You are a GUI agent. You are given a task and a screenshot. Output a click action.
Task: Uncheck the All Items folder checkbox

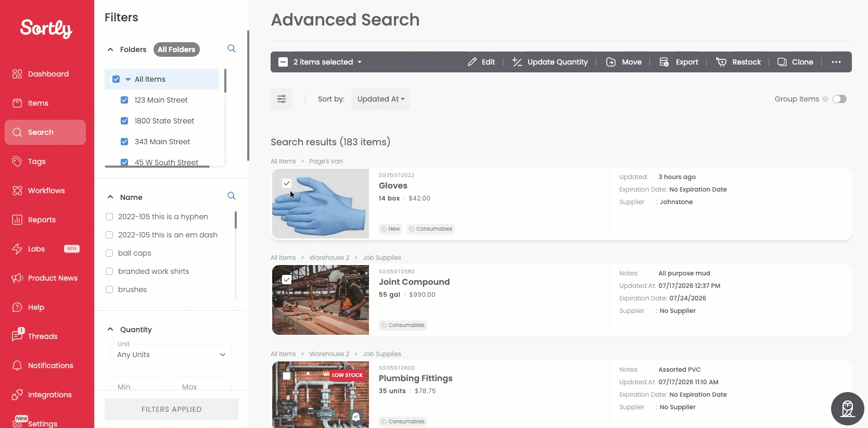tap(116, 79)
